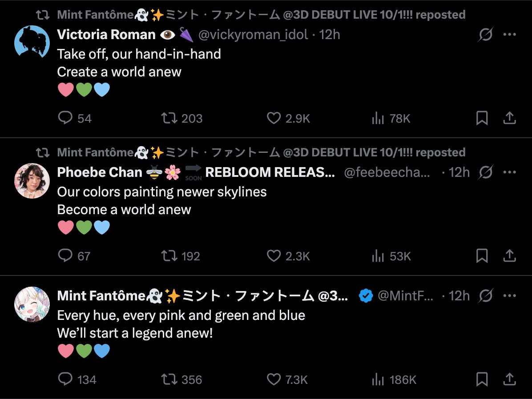Repost Mint Fantôme's post

pos(169,379)
